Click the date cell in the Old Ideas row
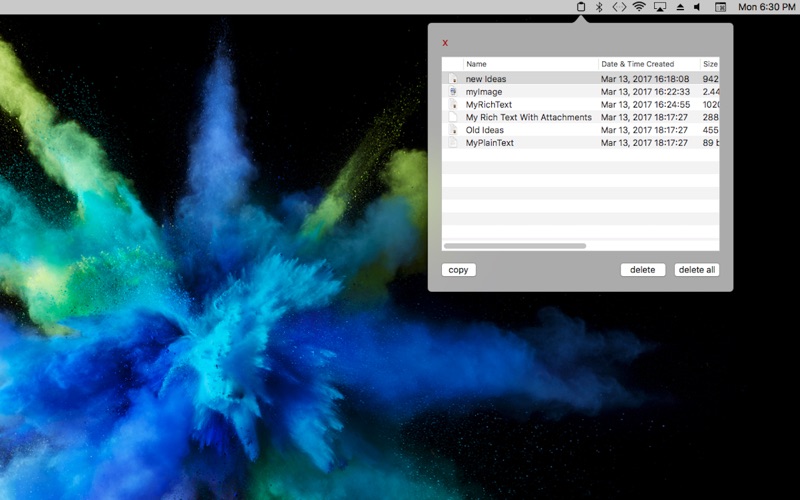 point(644,130)
